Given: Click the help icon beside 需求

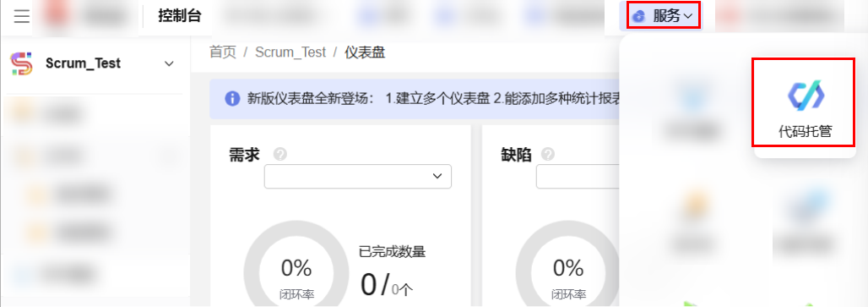Looking at the screenshot, I should click(280, 155).
